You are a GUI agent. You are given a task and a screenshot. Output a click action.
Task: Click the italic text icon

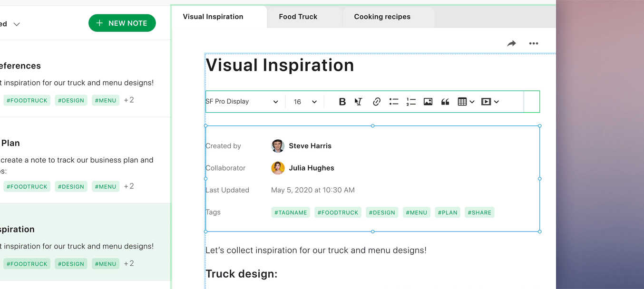coord(359,102)
